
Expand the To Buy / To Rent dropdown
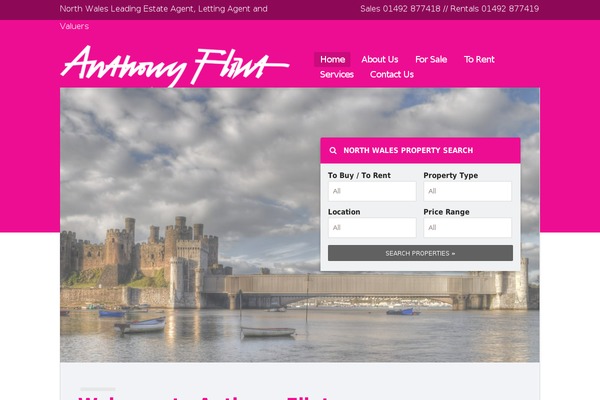[372, 191]
